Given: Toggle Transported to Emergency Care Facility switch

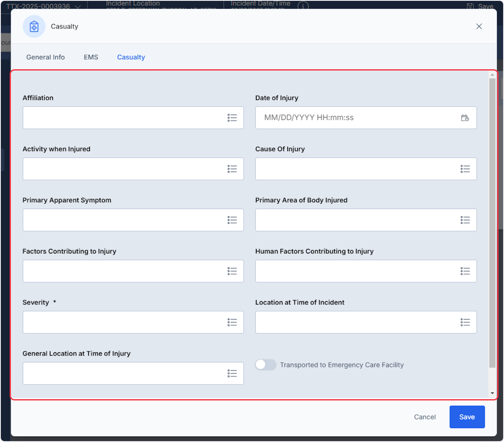Looking at the screenshot, I should click(266, 365).
